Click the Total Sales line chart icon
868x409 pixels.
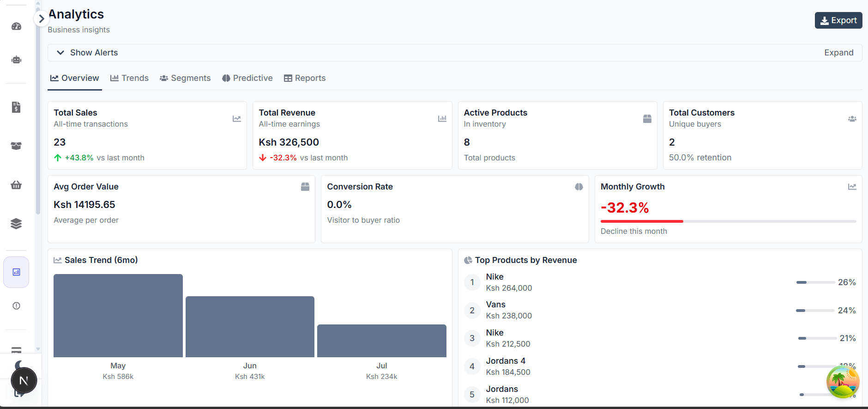(237, 119)
